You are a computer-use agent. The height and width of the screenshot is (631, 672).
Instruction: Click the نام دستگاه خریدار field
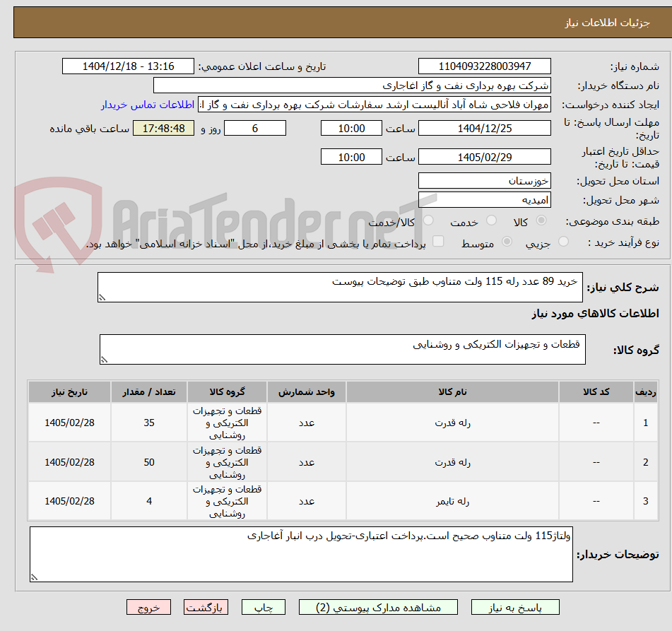(x=352, y=85)
